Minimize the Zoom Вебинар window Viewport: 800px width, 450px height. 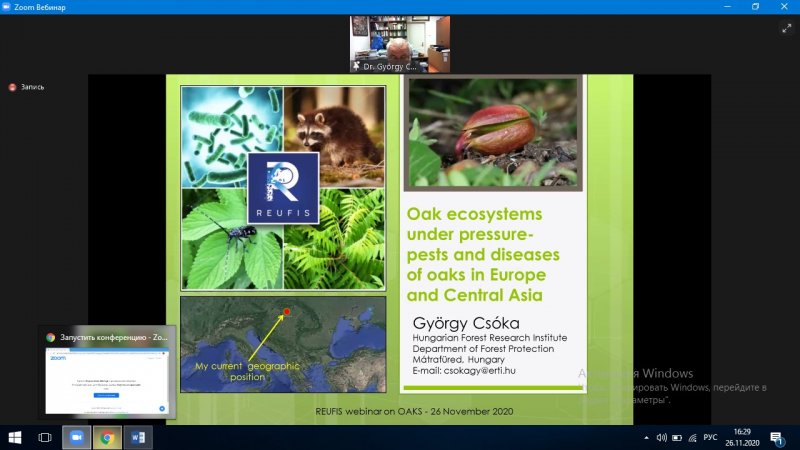728,7
